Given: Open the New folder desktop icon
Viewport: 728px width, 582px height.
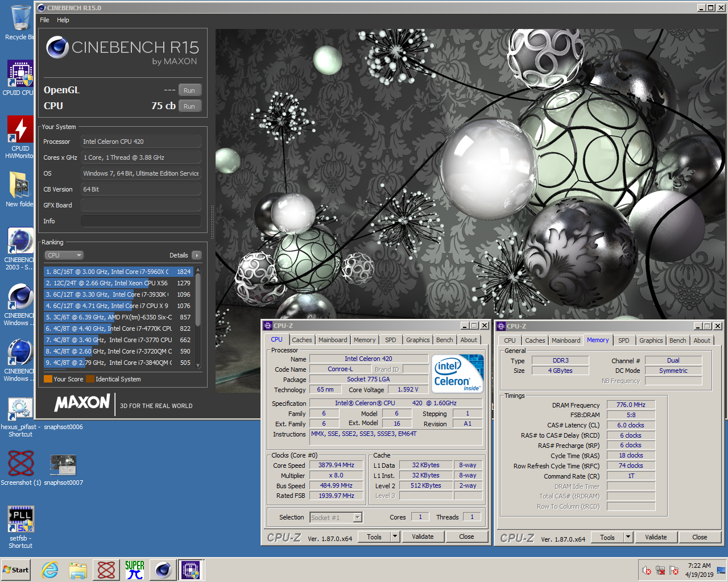Looking at the screenshot, I should click(x=20, y=189).
